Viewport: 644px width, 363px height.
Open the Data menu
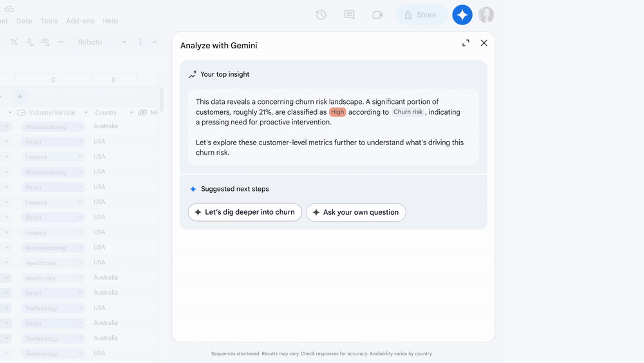click(24, 21)
